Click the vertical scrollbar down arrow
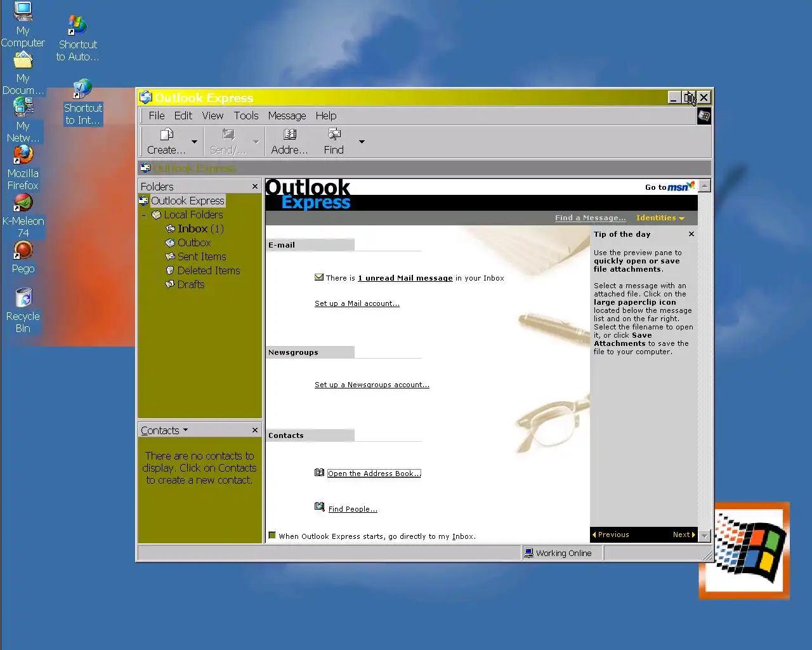812x650 pixels. 704,536
